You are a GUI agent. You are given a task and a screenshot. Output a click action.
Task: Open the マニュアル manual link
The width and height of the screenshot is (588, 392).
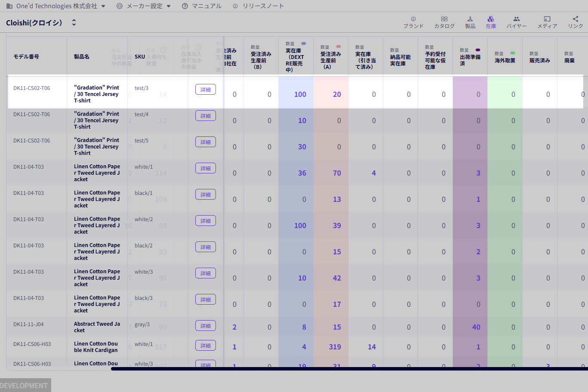click(x=202, y=6)
